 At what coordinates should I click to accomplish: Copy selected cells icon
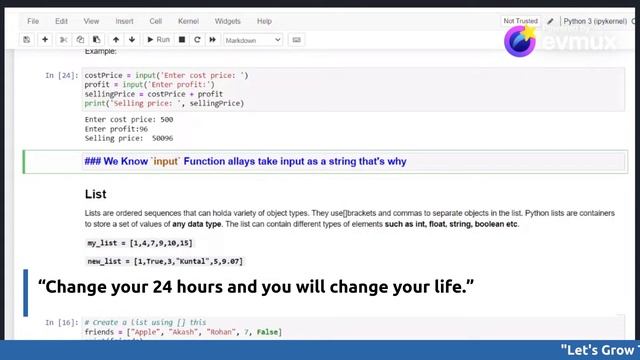[80, 40]
